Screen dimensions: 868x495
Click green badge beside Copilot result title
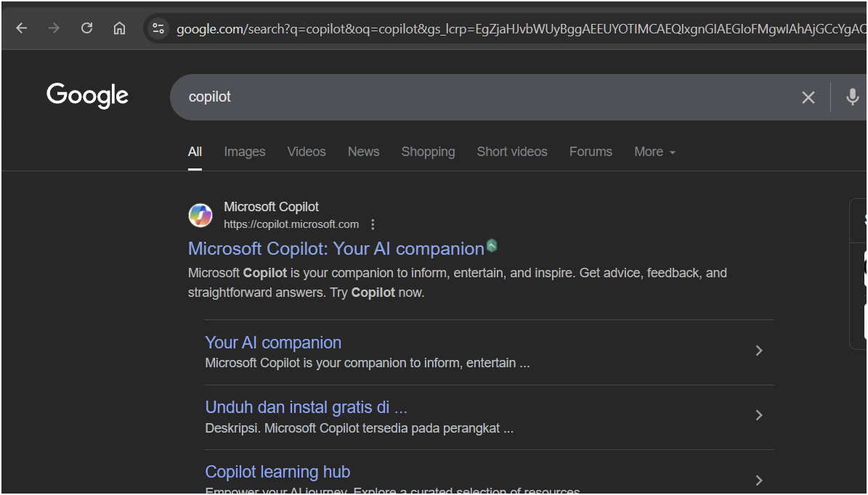tap(492, 245)
